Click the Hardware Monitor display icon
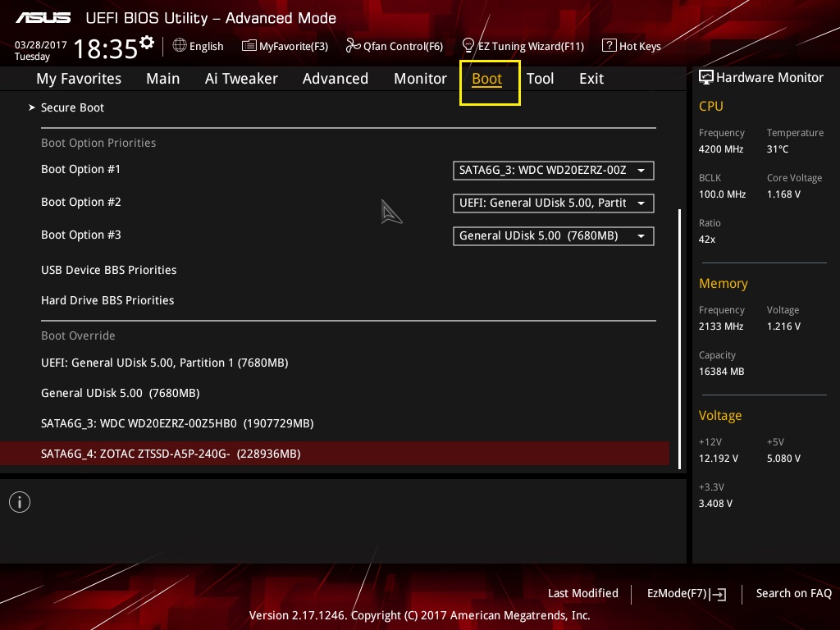The height and width of the screenshot is (630, 840). [x=706, y=77]
